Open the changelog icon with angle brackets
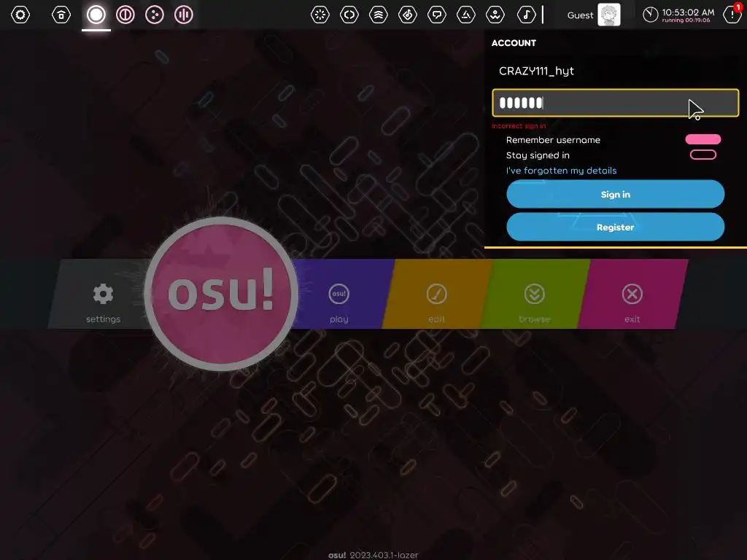Image resolution: width=747 pixels, height=560 pixels. click(x=349, y=15)
